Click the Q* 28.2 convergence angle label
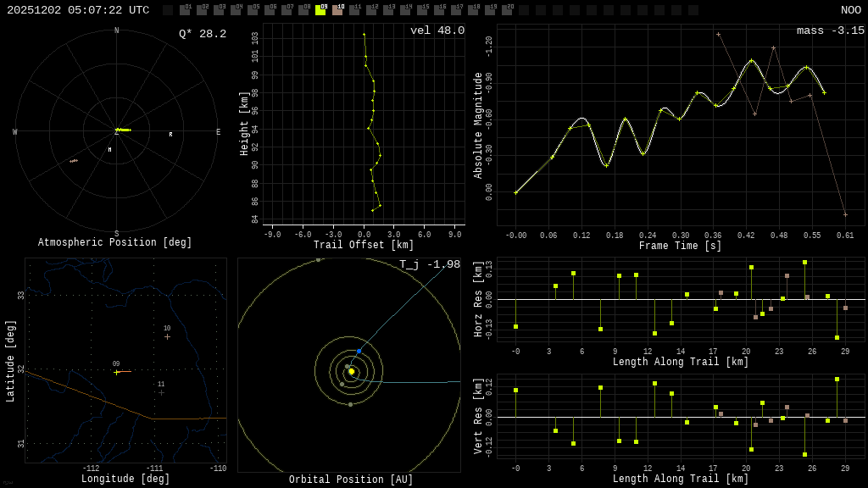This screenshot has width=868, height=488. coord(203,34)
